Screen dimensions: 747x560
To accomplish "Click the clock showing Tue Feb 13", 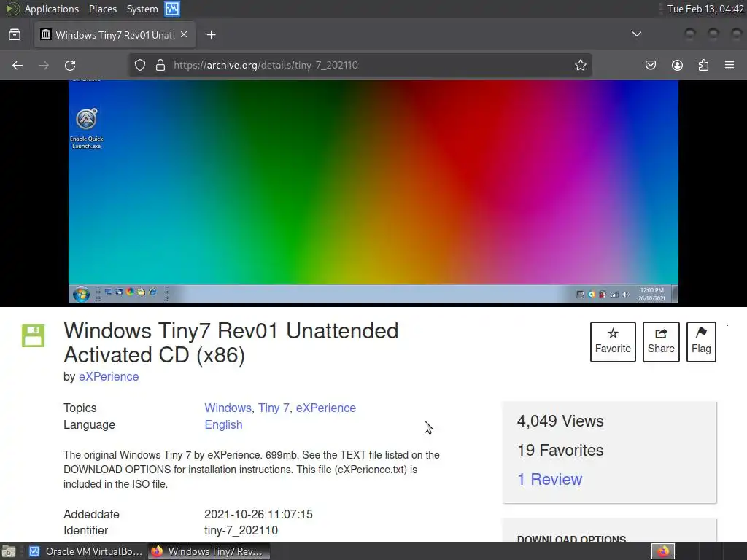I will 705,9.
